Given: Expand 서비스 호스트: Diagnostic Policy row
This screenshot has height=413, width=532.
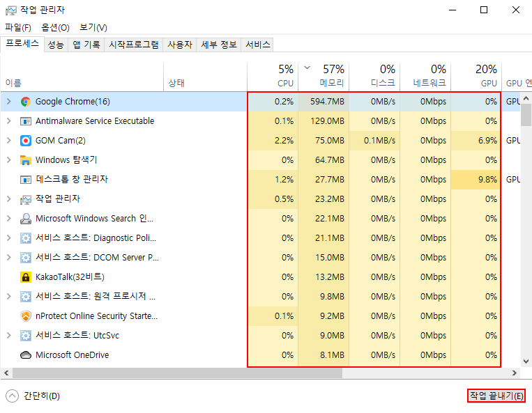Looking at the screenshot, I should tap(9, 237).
